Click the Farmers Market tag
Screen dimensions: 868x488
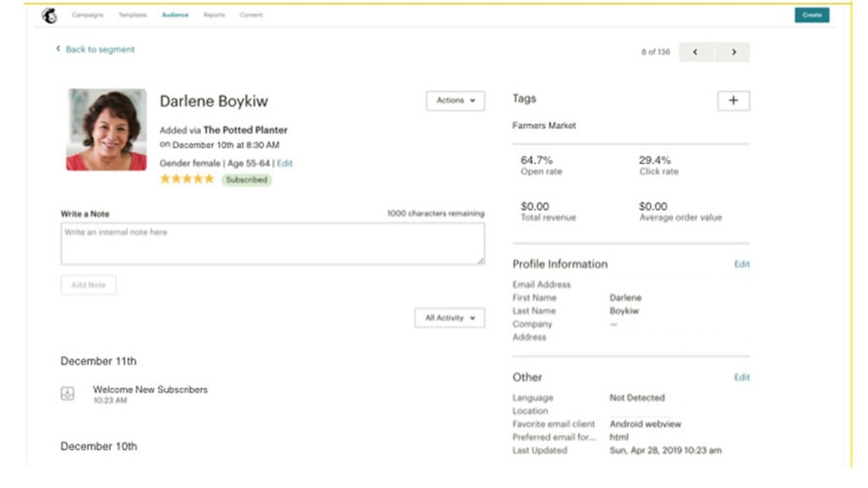(544, 126)
